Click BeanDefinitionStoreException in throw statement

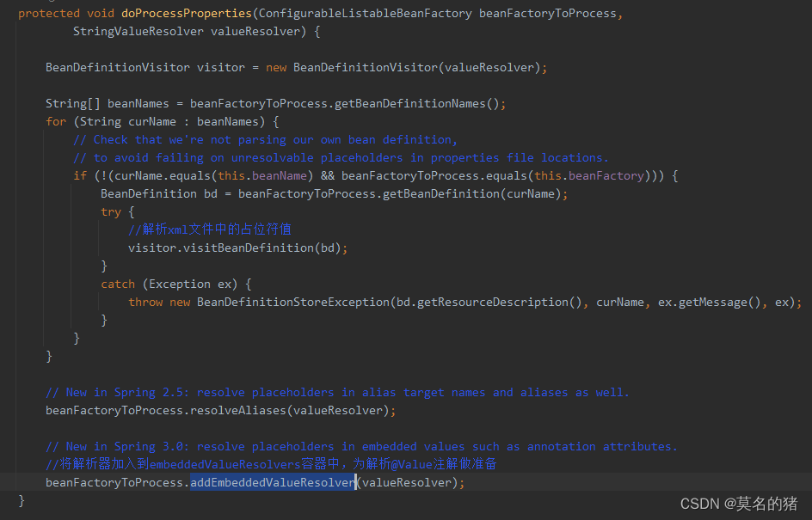(293, 303)
